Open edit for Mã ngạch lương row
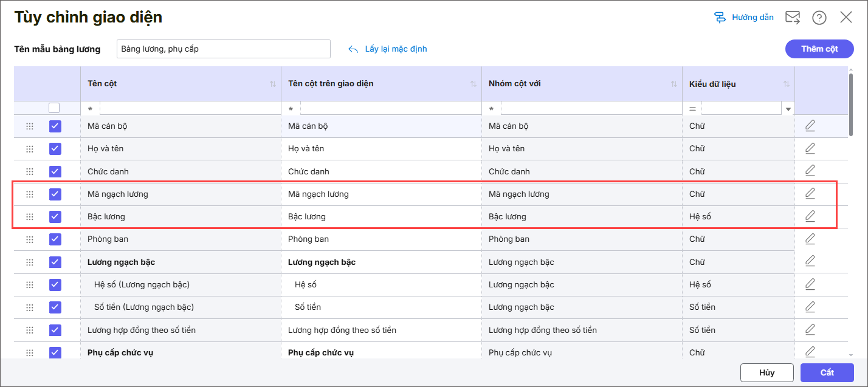Screen dimensions: 868x387 coord(810,193)
